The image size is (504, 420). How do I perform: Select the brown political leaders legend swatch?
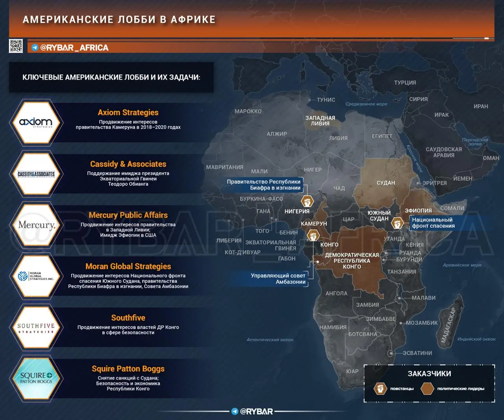427,389
